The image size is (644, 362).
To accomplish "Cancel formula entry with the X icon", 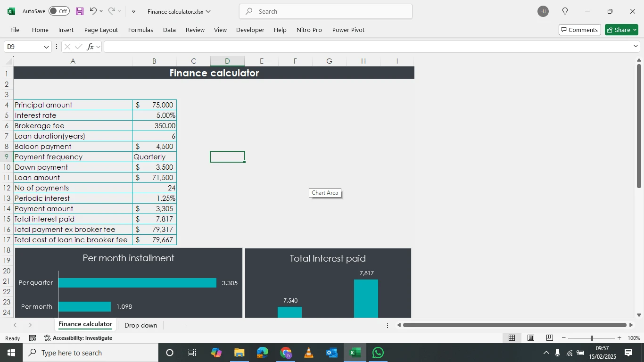I will click(67, 47).
